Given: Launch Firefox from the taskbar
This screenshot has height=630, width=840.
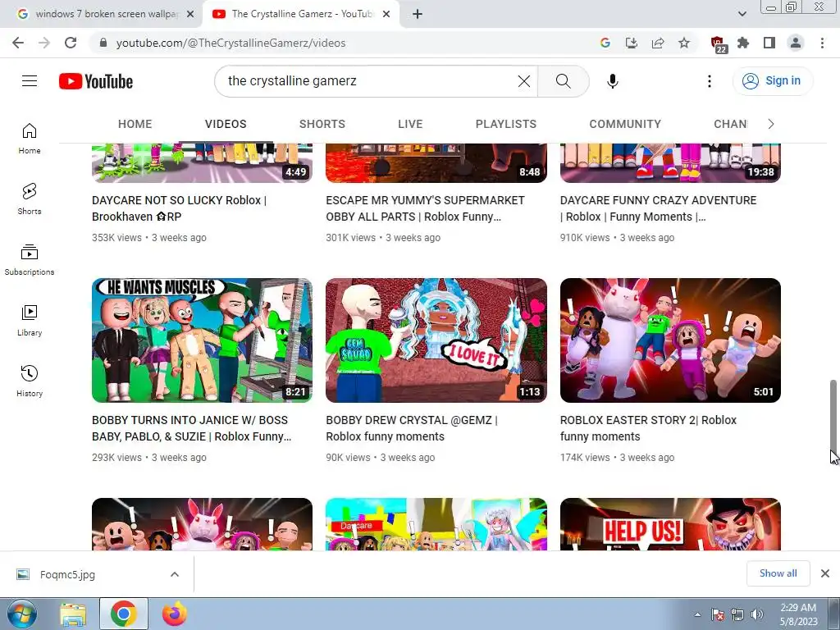Looking at the screenshot, I should pyautogui.click(x=175, y=614).
